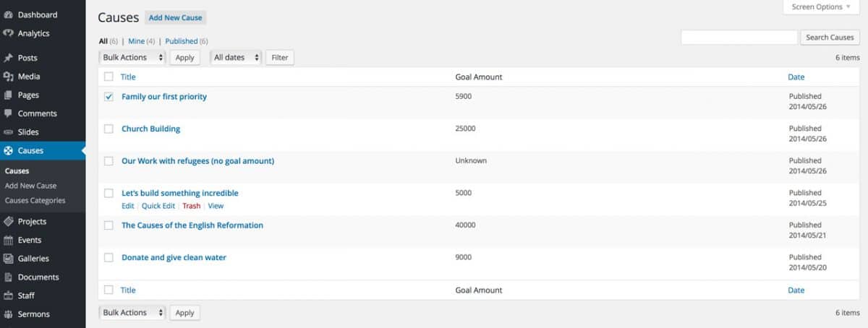Click Quick Edit row action
The image size is (868, 328).
pos(158,206)
